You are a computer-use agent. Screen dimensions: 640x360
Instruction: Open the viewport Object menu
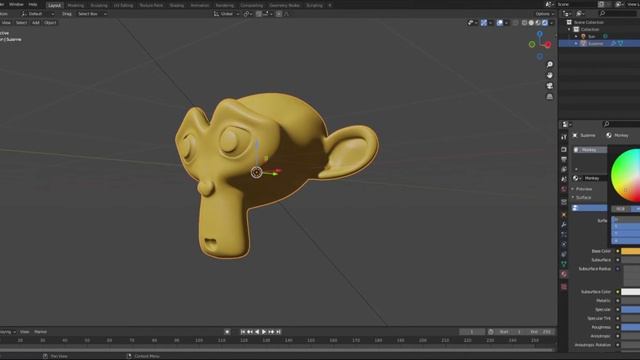[50, 23]
